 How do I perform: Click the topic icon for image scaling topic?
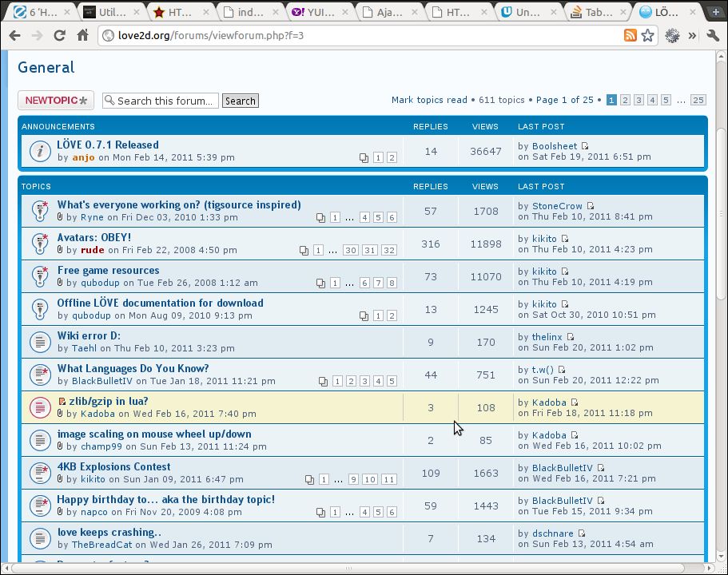tap(40, 440)
